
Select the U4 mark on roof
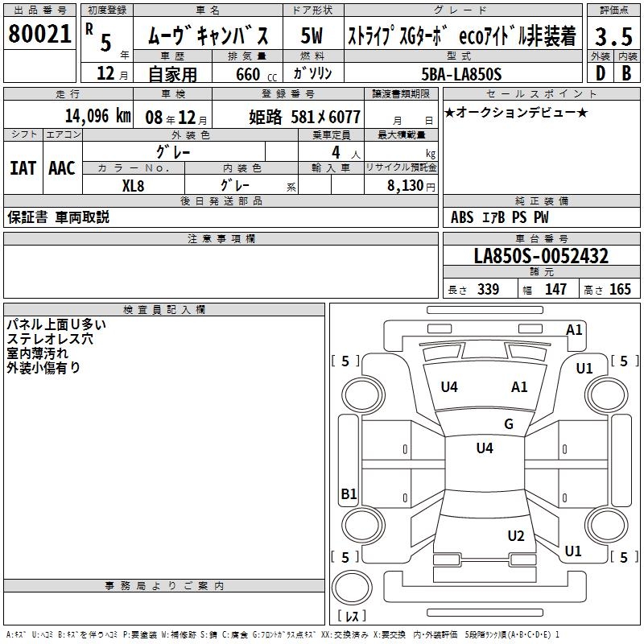pos(485,448)
